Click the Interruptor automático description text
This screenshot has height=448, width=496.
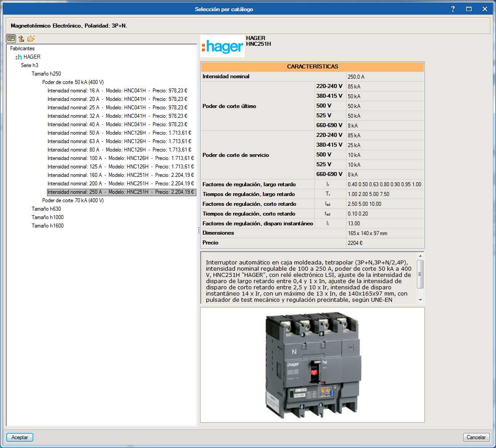click(309, 281)
